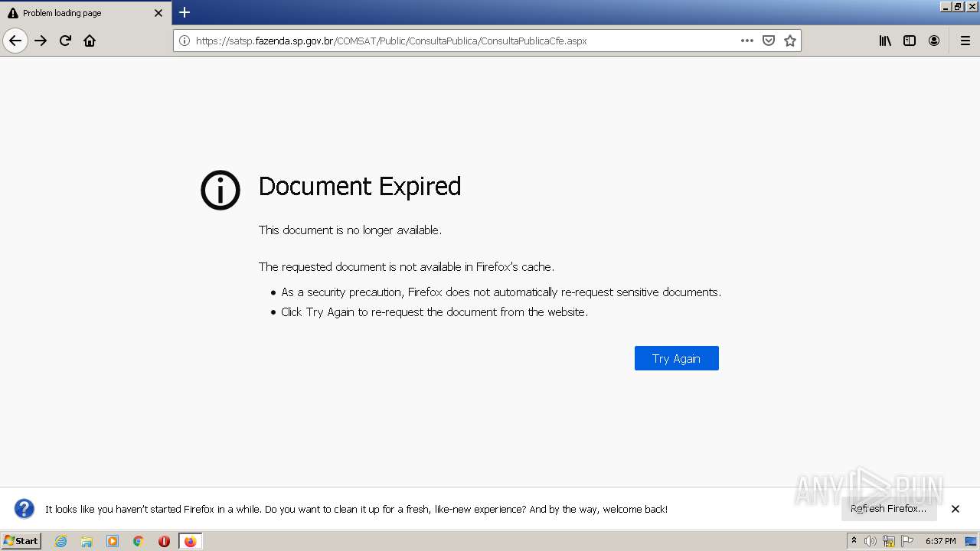Image resolution: width=980 pixels, height=551 pixels.
Task: Click the forward navigation arrow
Action: point(41,41)
